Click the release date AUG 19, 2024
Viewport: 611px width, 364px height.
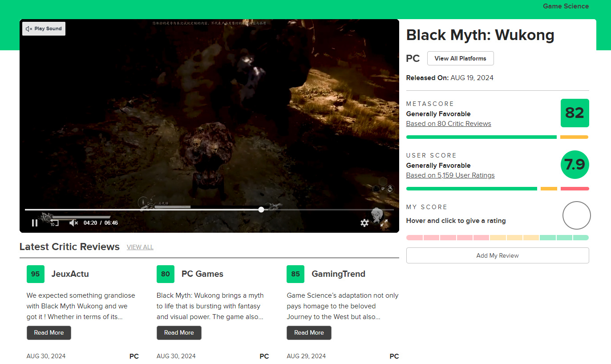472,78
